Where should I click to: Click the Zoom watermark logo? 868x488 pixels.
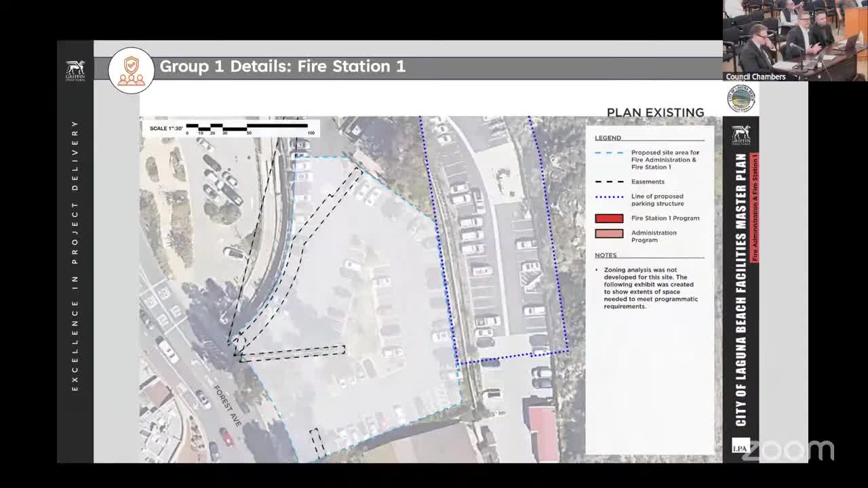[788, 449]
